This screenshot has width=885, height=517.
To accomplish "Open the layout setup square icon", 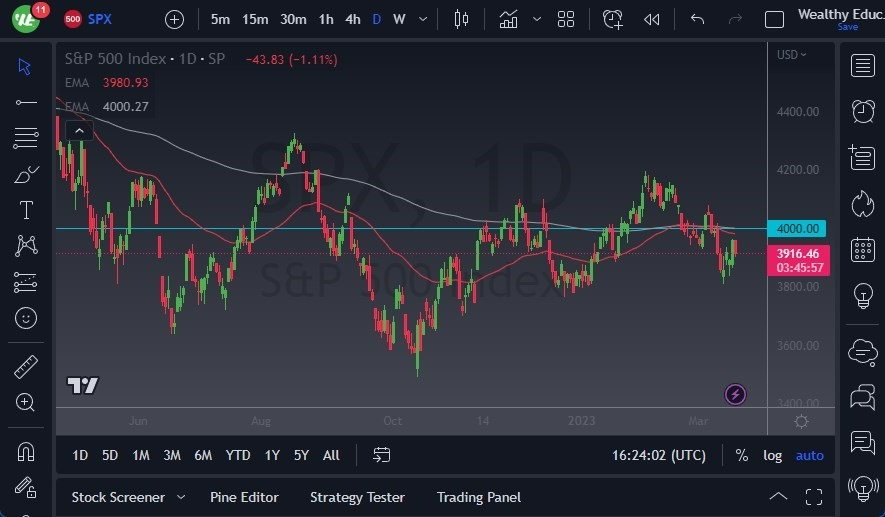I will point(774,20).
